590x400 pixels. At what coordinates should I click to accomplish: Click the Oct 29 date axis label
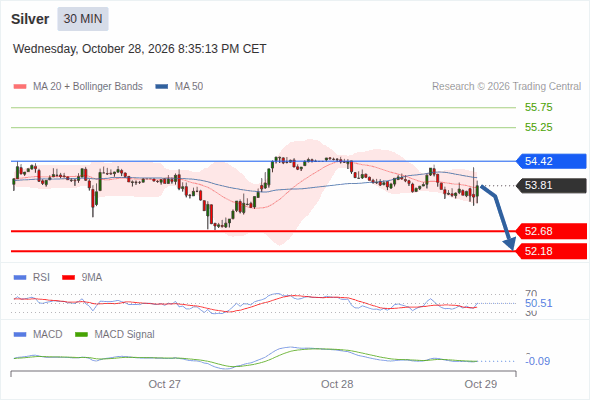tap(481, 384)
